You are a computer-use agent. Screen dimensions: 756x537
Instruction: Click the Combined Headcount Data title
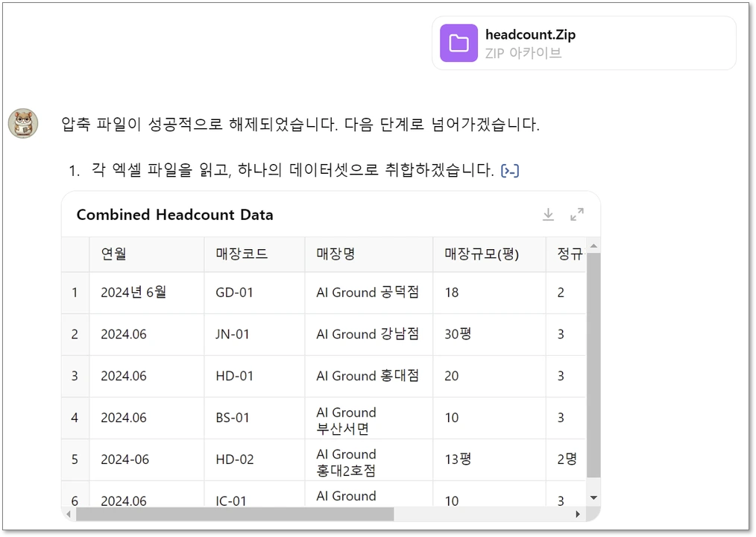pos(175,214)
